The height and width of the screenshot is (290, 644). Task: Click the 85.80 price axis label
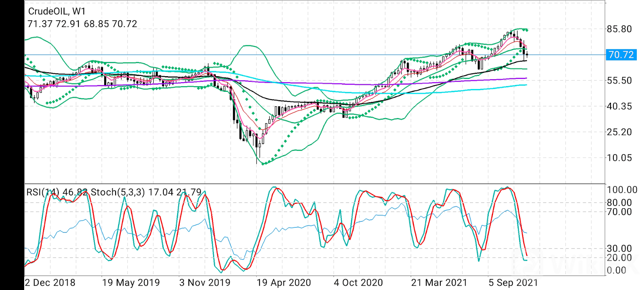click(619, 29)
